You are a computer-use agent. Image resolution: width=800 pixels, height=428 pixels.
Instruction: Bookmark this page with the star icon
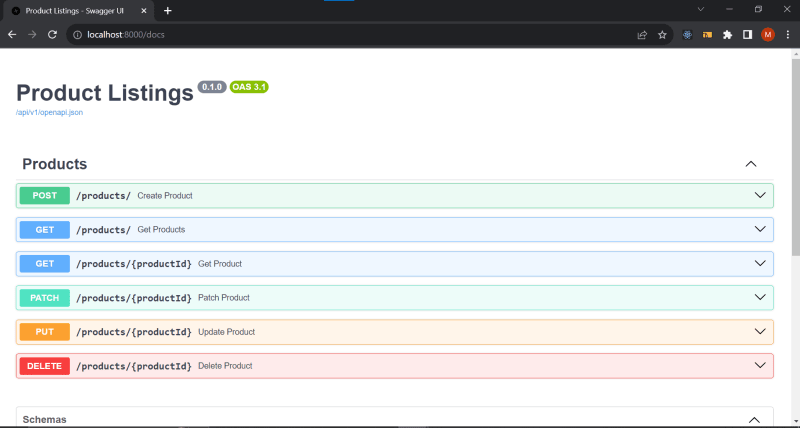pos(662,35)
